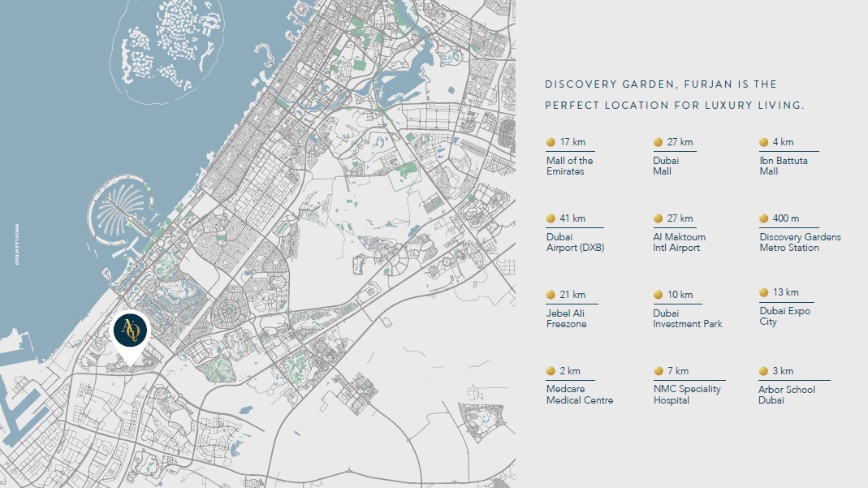Click the gold dot beside 17 km
This screenshot has width=868, height=488.
(x=551, y=142)
